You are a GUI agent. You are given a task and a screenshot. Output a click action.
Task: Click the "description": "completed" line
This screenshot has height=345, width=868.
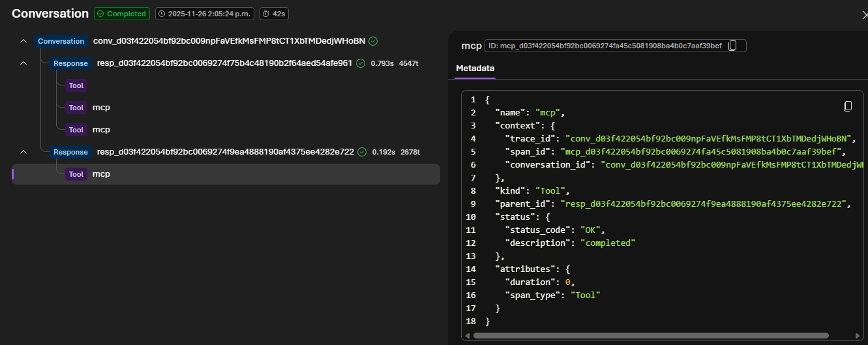click(x=570, y=243)
